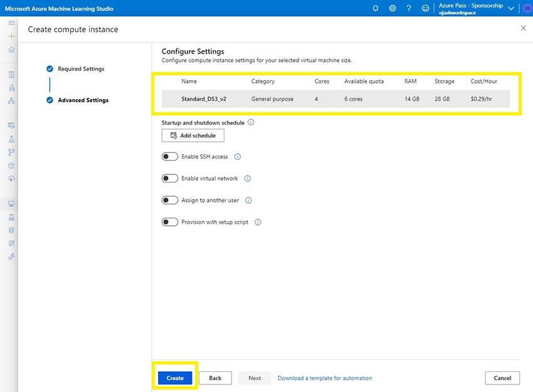
Task: Go to Required Settings step
Action: 81,69
